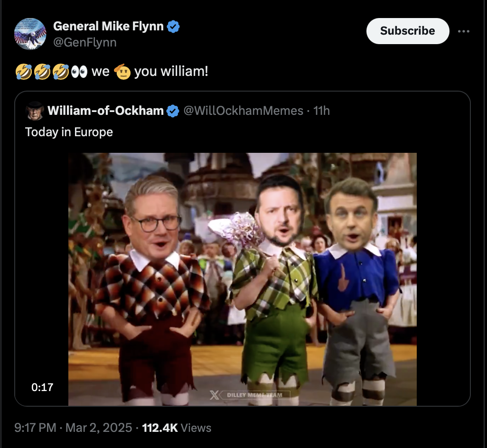Click the "DILLEY MEME TEAM" watermark text

tap(254, 395)
